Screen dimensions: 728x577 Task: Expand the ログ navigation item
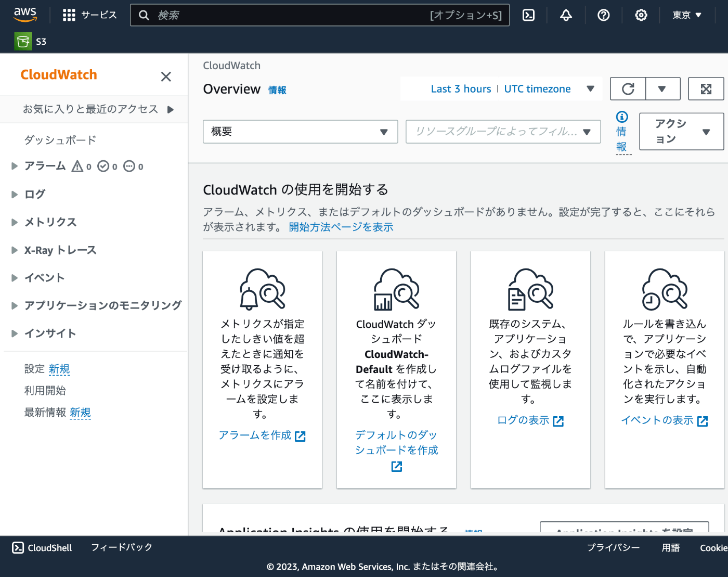tap(15, 194)
